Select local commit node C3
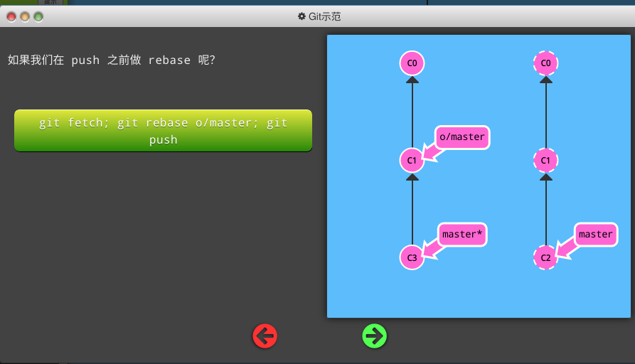The image size is (635, 364). coord(412,257)
